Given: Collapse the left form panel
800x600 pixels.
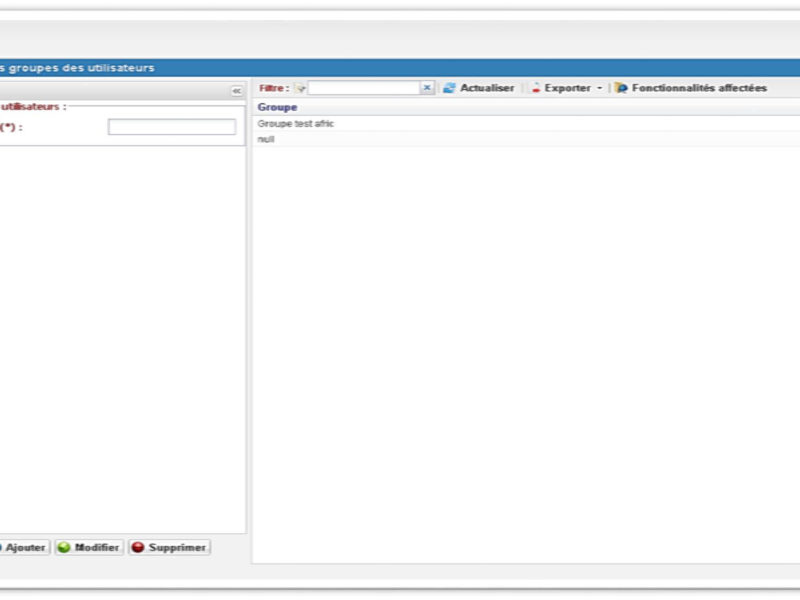Looking at the screenshot, I should click(x=237, y=91).
